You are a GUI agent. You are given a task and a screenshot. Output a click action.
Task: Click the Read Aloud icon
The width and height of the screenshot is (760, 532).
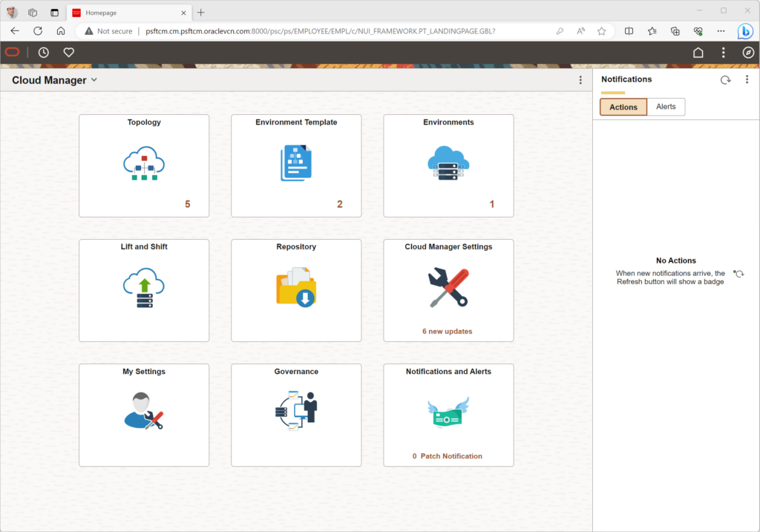point(580,31)
